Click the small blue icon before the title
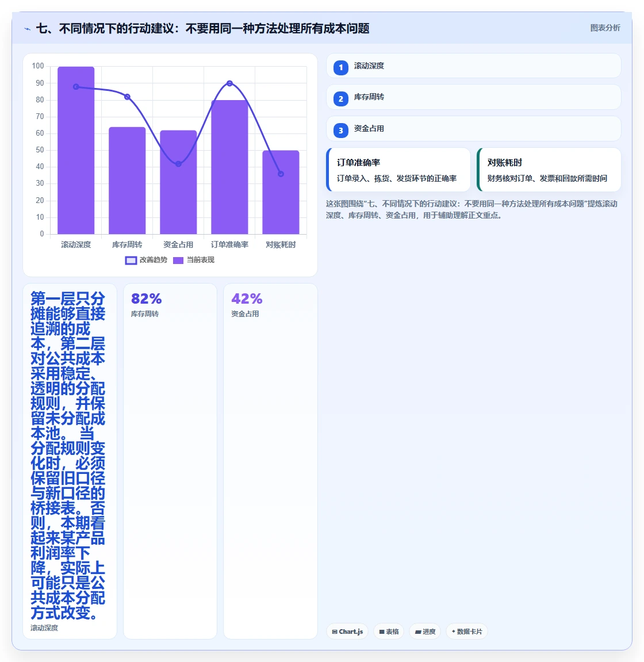 pos(28,29)
